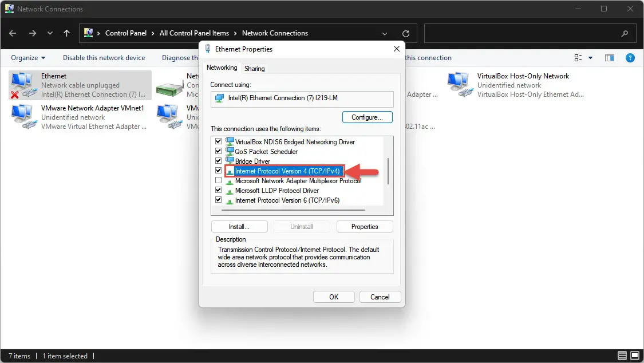Refresh the Network Connections view
The height and width of the screenshot is (363, 644).
[406, 34]
